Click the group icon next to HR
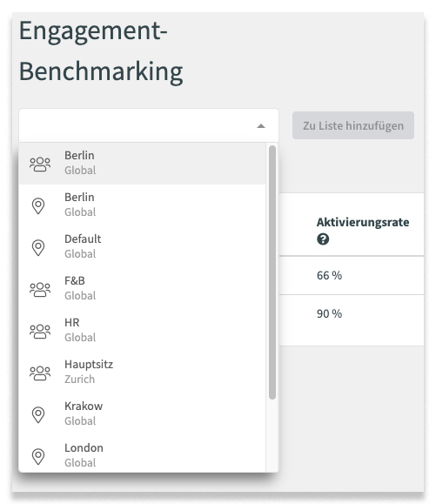This screenshot has width=436, height=504. click(40, 331)
